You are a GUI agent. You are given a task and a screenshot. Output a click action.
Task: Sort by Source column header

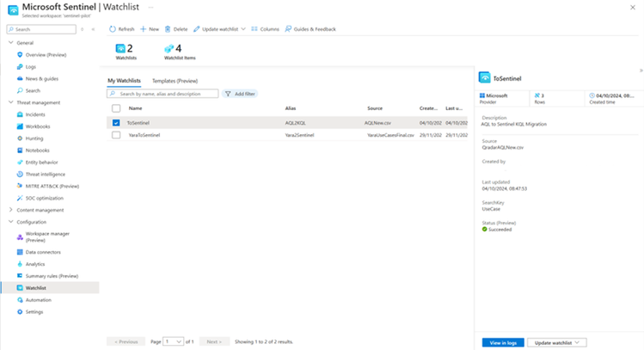(x=375, y=108)
